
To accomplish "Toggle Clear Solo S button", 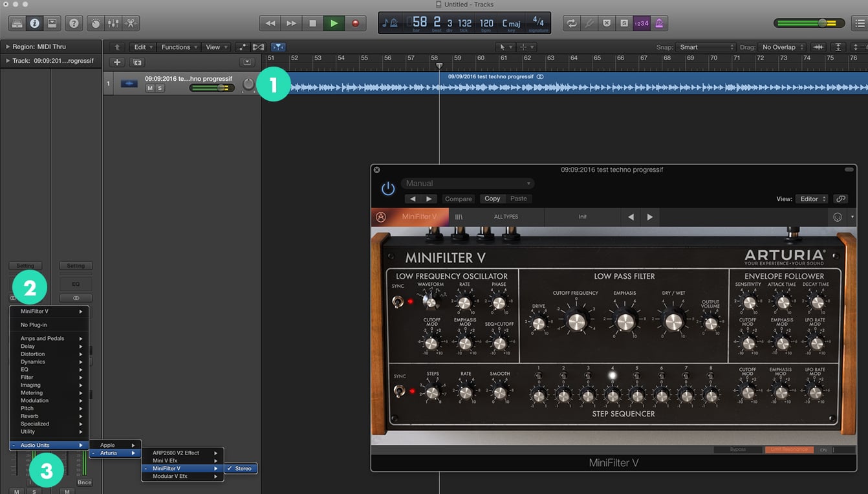I will [x=624, y=23].
